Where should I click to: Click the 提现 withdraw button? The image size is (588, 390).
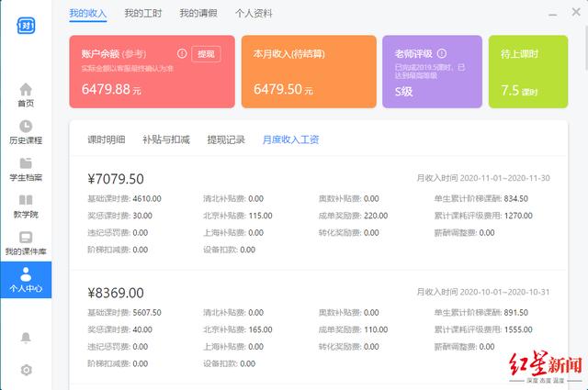coord(206,54)
